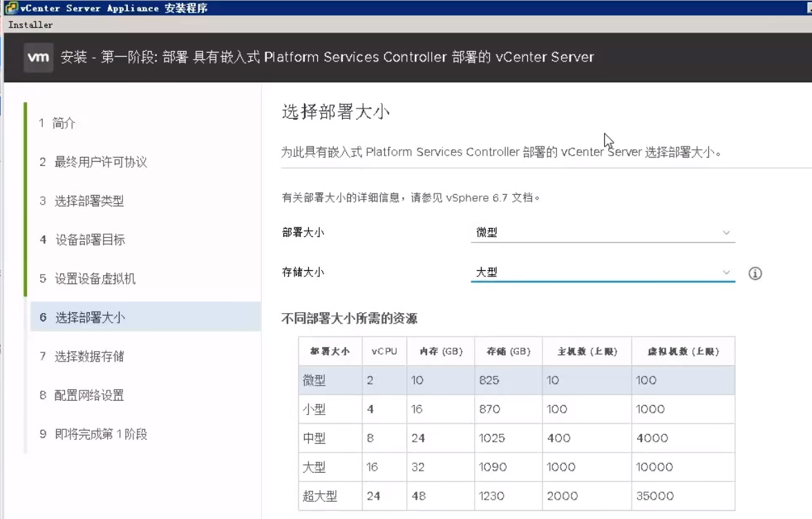This screenshot has width=812, height=519.
Task: Click storage value 1090 in 大型 row
Action: 493,467
